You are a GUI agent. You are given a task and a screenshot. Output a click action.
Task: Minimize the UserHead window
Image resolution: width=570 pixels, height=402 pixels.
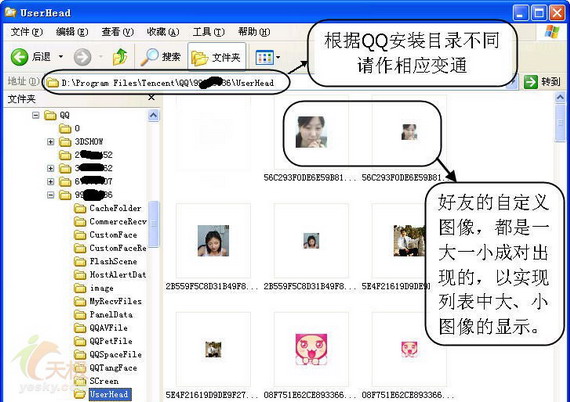pyautogui.click(x=520, y=13)
